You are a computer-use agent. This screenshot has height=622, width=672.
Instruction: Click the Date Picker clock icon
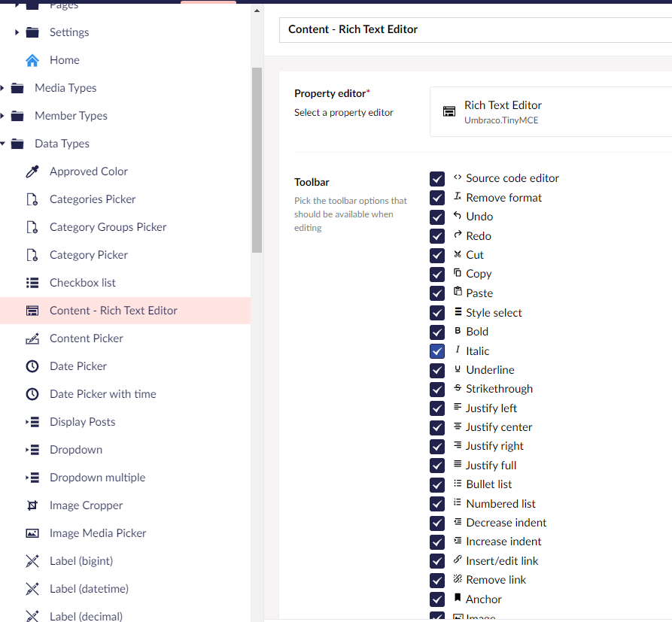(x=31, y=366)
